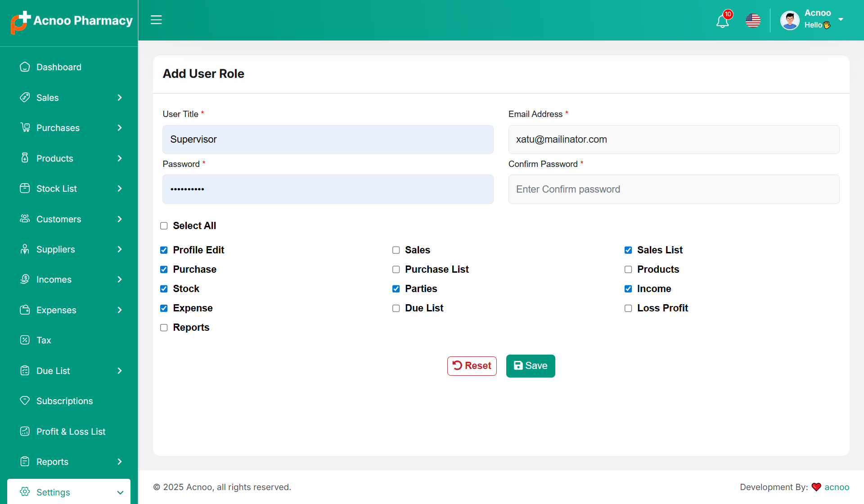Expand the Purchases sidebar submenu arrow
This screenshot has height=504, width=864.
click(120, 128)
